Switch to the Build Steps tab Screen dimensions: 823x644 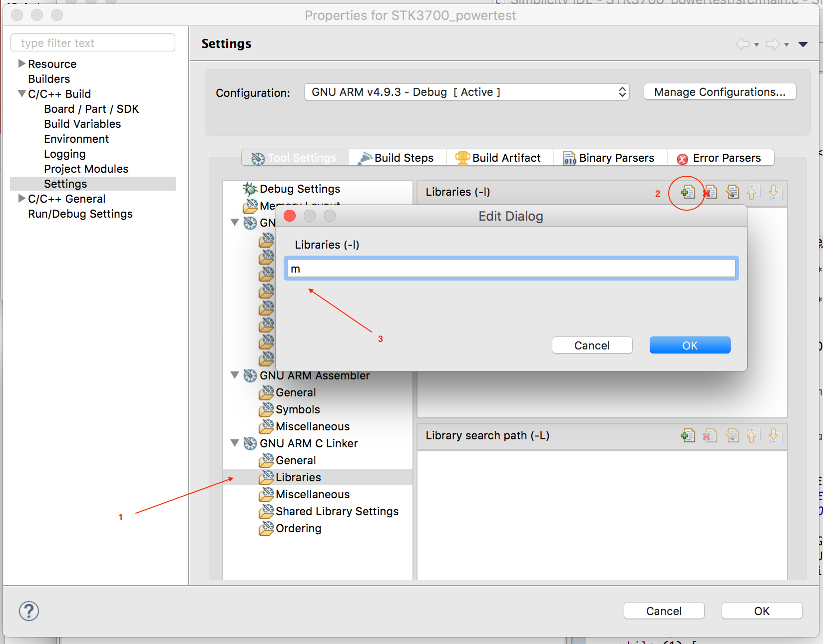tap(397, 158)
